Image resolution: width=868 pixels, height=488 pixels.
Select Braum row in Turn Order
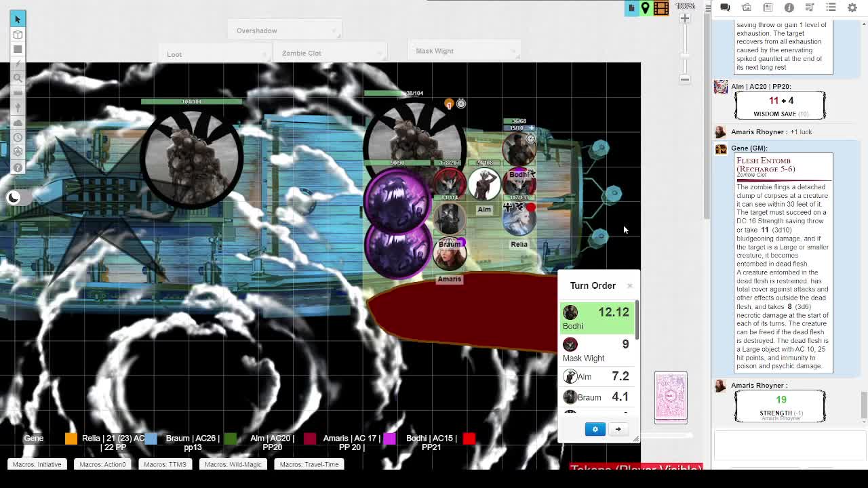[x=595, y=396]
